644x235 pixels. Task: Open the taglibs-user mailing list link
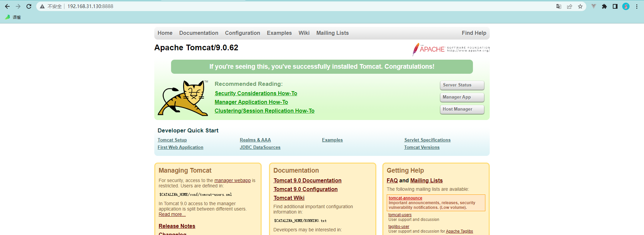(x=399, y=227)
